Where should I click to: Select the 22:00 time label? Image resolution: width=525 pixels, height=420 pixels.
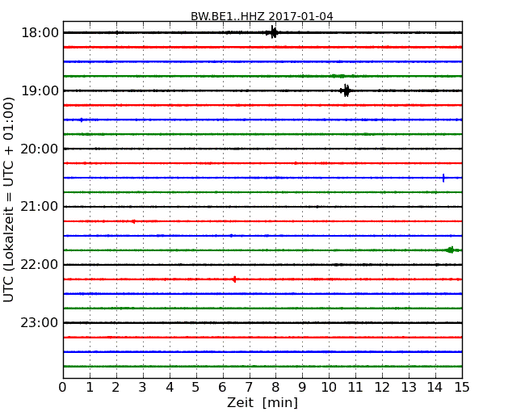click(x=40, y=265)
